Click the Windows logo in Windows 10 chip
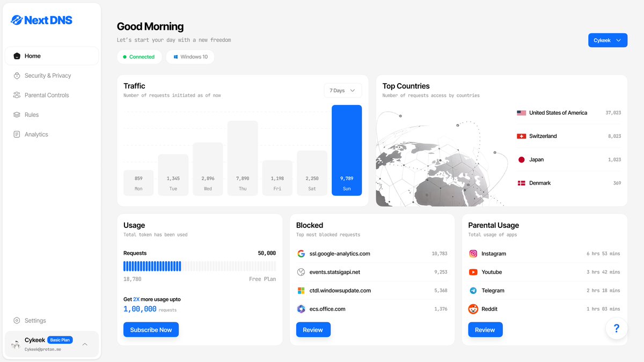644x362 pixels. coord(175,57)
